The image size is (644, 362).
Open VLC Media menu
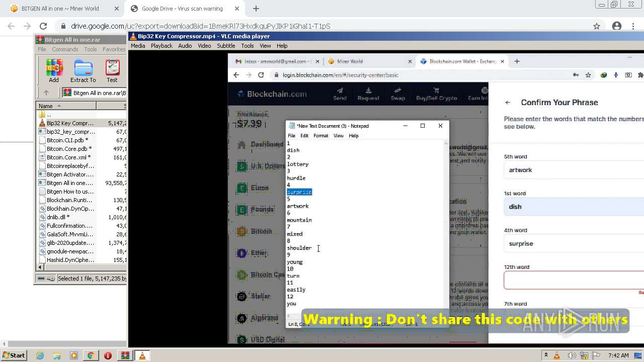click(x=138, y=46)
